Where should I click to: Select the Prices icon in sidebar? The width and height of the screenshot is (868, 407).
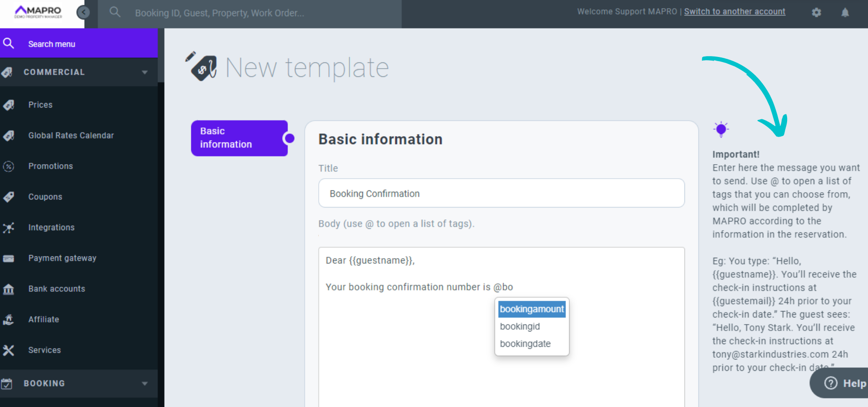[x=9, y=104]
